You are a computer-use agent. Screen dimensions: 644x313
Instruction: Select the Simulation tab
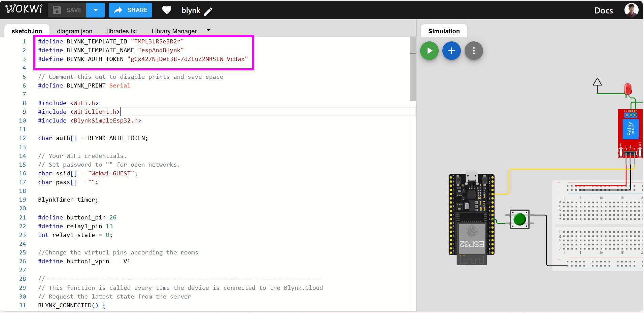pyautogui.click(x=444, y=31)
